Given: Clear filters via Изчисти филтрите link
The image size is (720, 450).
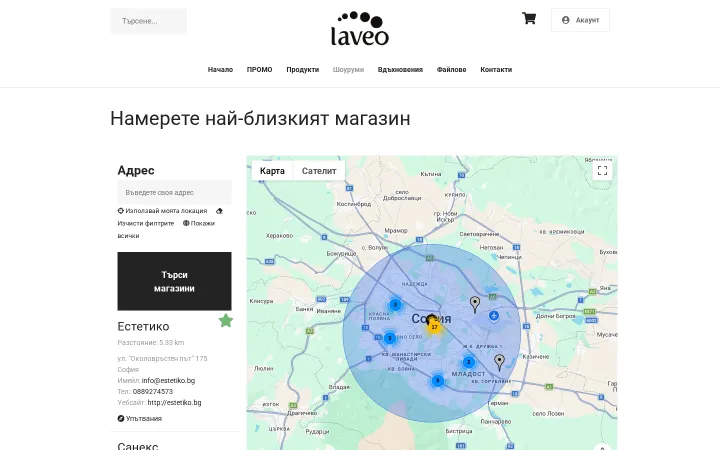Looking at the screenshot, I should tap(146, 223).
